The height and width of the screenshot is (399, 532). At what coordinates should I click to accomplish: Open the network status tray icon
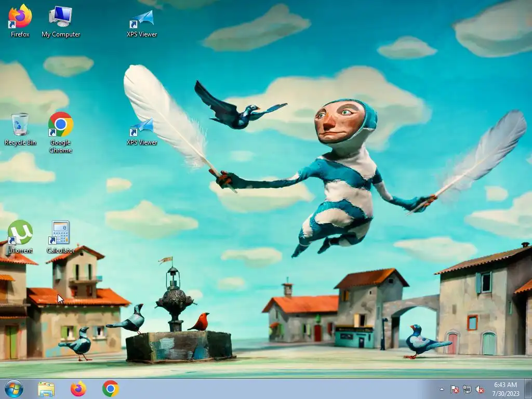(467, 390)
